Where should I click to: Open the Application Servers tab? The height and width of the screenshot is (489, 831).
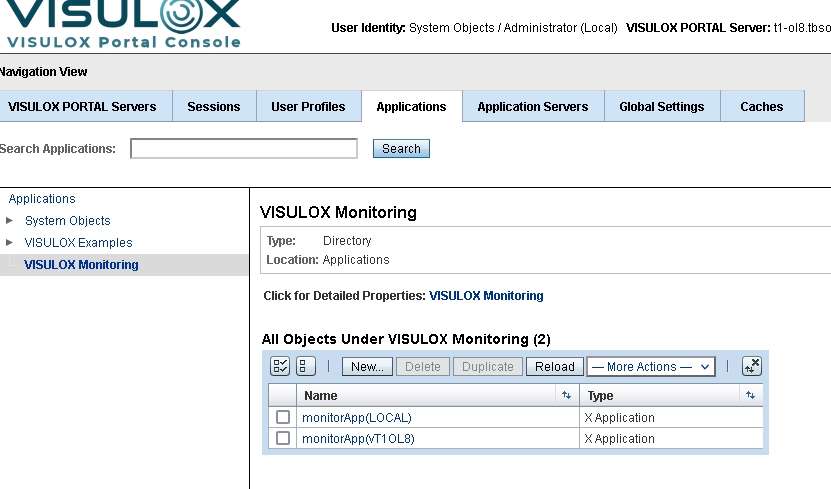[x=532, y=107]
